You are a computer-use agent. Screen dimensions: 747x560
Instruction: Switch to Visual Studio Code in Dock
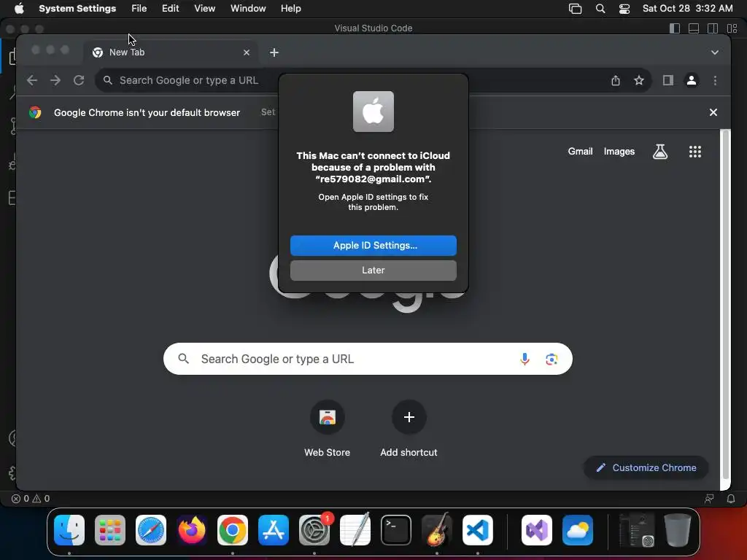[477, 530]
